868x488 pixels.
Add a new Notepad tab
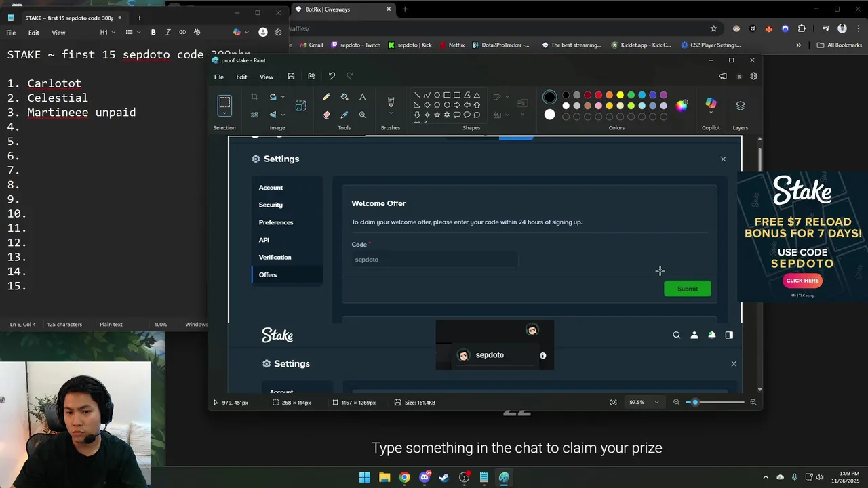(140, 18)
